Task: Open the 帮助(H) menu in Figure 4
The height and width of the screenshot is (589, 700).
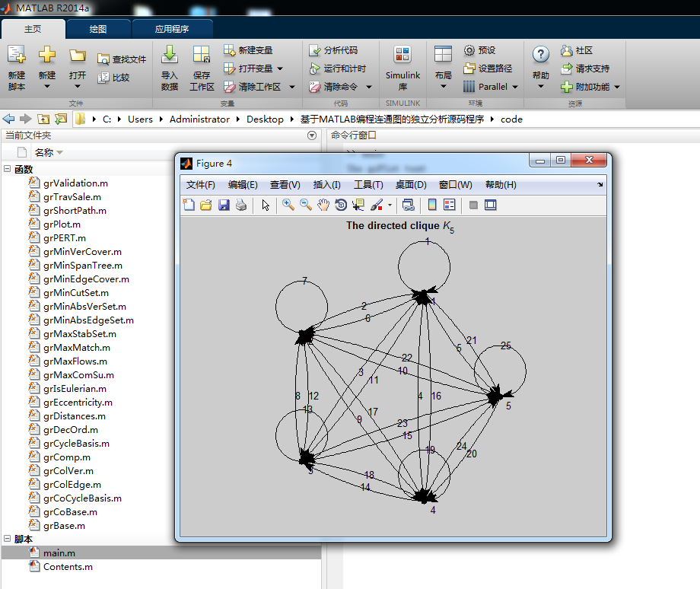Action: click(501, 185)
